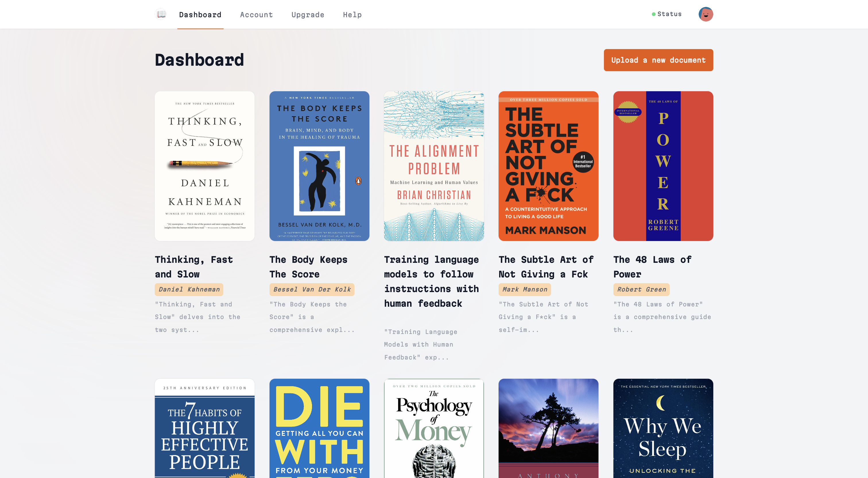Click The 48 Laws of Power cover
Screen dimensions: 868x478
point(663,166)
